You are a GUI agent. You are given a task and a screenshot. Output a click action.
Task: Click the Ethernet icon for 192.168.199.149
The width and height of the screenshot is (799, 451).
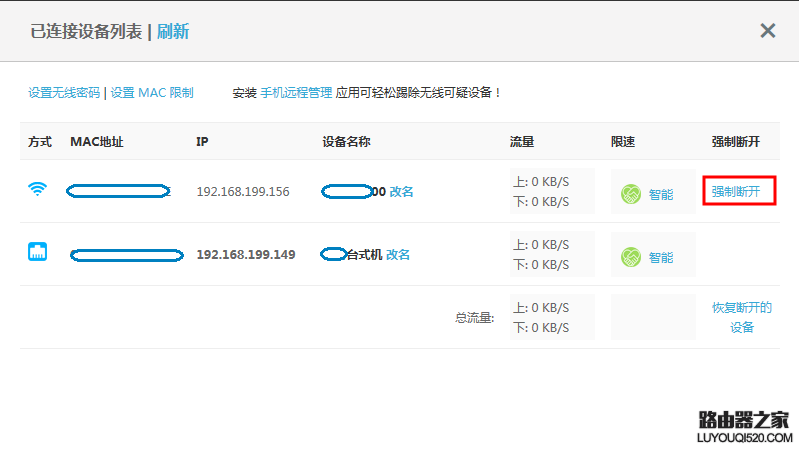point(37,252)
